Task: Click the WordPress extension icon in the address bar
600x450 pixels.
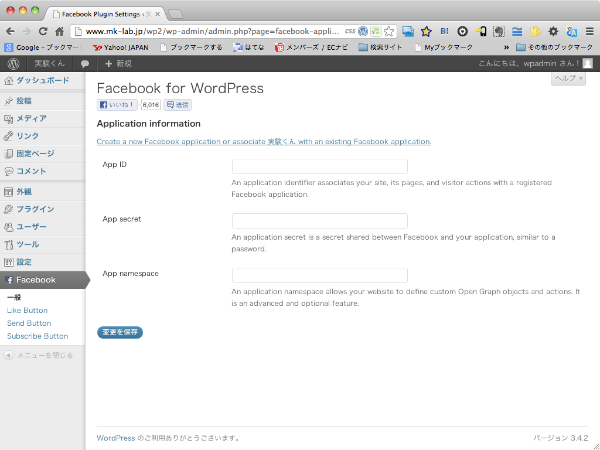Action: [362, 31]
